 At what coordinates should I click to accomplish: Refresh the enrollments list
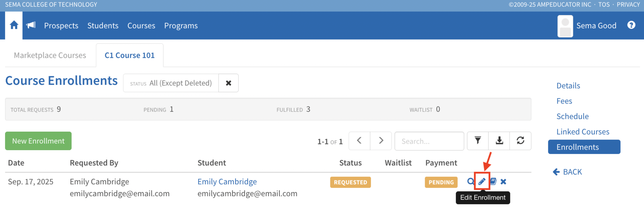pos(520,141)
